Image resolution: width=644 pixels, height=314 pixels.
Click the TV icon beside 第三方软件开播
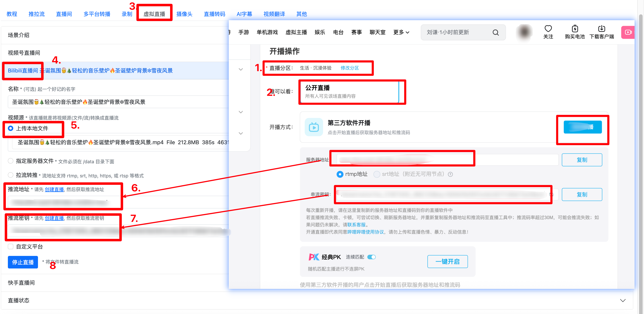tap(314, 127)
